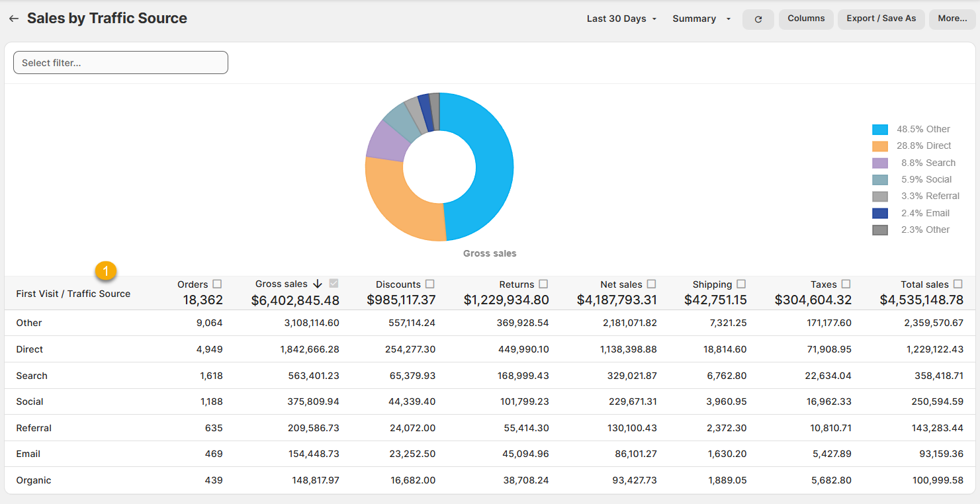The image size is (980, 504).
Task: Check the Total sales column checkbox
Action: tap(958, 284)
